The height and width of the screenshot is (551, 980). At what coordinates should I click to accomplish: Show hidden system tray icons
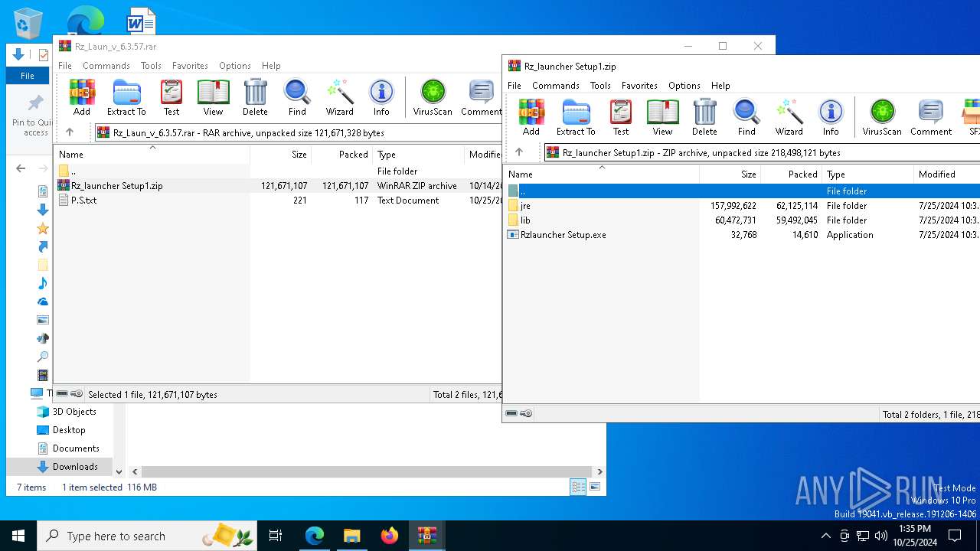coord(825,536)
